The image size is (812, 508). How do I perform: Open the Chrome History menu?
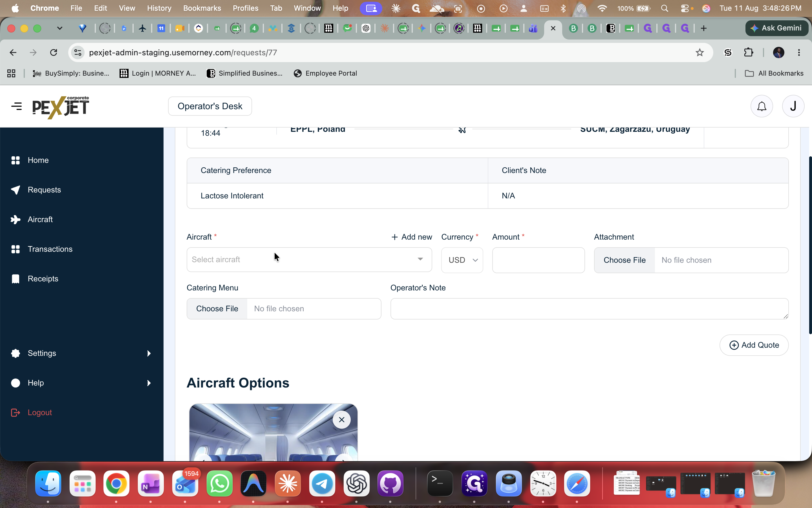click(159, 8)
